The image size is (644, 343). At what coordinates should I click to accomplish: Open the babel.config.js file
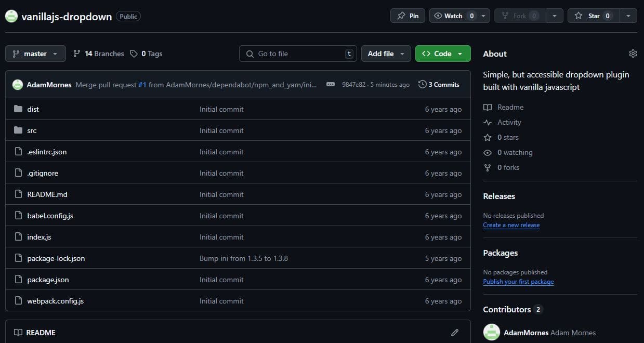click(x=50, y=216)
